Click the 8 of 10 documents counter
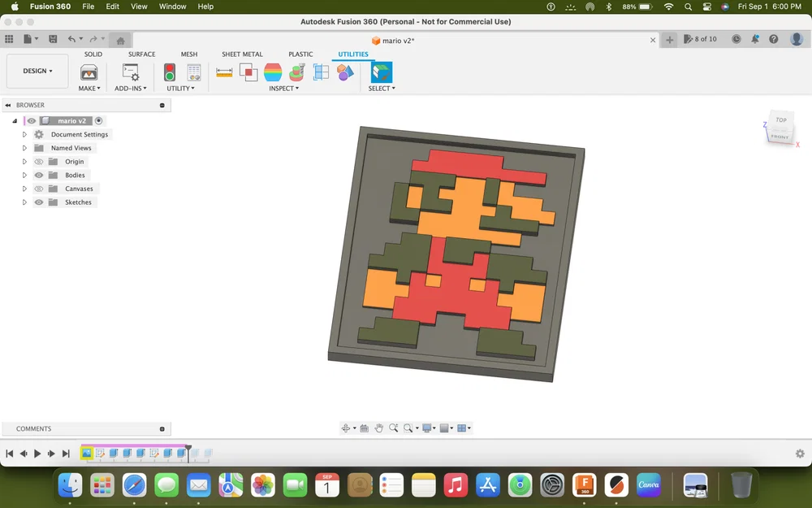The image size is (812, 508). click(x=700, y=39)
